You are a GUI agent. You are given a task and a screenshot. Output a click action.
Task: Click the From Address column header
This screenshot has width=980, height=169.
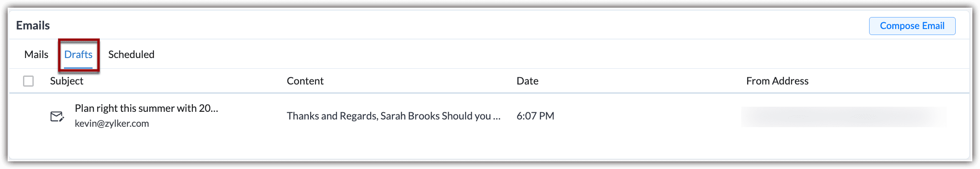click(x=777, y=81)
